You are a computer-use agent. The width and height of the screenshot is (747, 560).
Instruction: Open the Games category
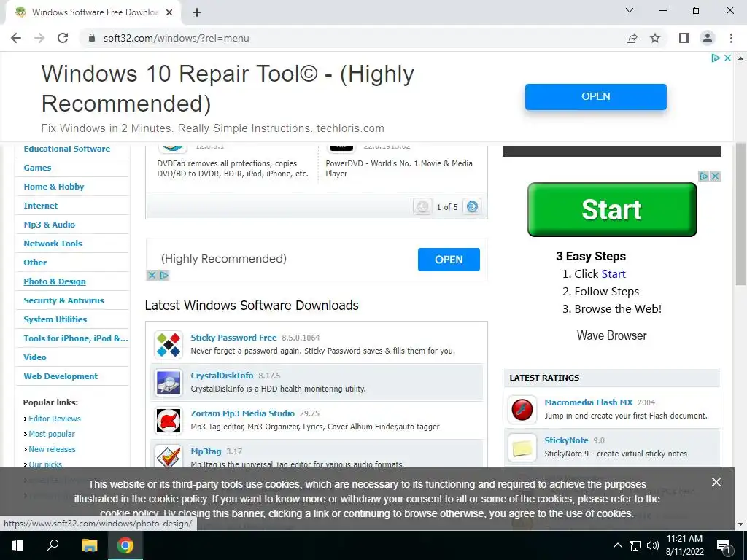pos(37,168)
